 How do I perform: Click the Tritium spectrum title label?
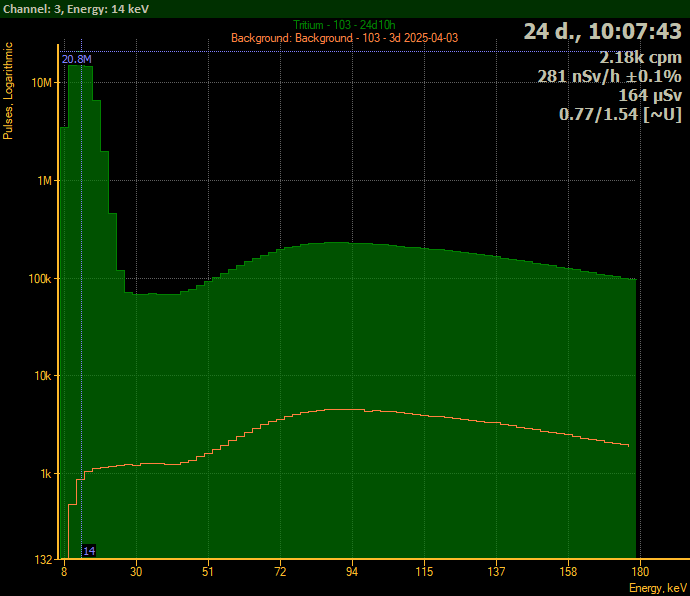point(344,25)
